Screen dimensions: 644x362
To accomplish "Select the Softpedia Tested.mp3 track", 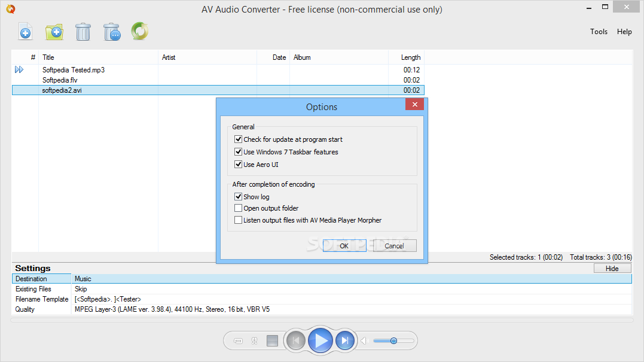I will pos(218,70).
